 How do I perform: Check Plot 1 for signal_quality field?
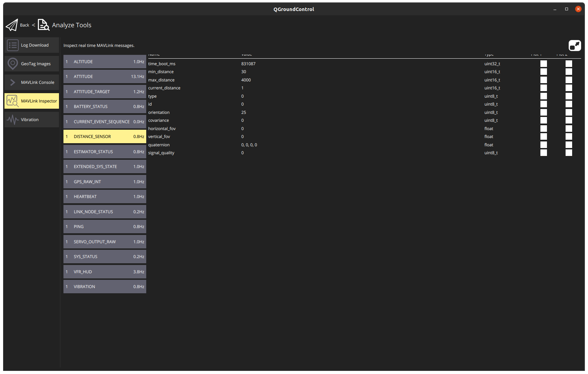point(544,152)
